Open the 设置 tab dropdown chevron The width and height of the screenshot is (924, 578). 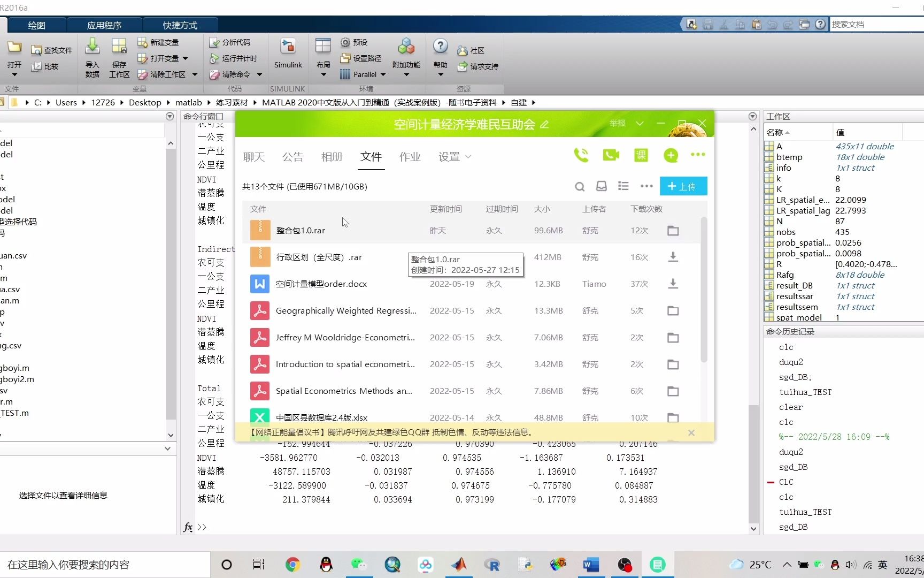(x=468, y=157)
